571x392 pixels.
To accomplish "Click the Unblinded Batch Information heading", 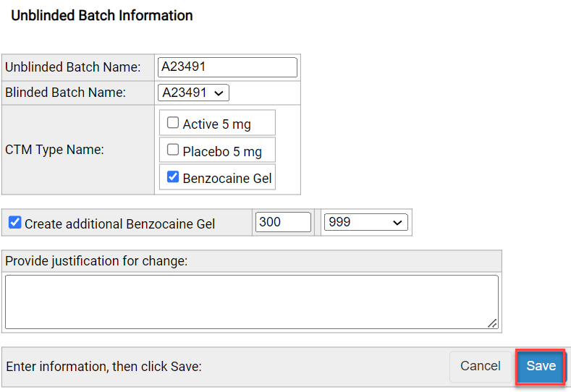I will (x=102, y=15).
